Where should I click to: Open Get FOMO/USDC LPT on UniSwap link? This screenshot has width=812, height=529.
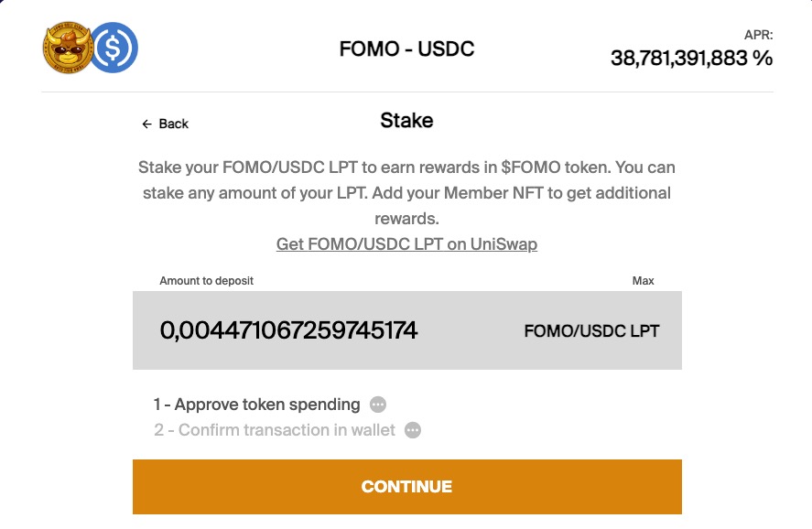(x=406, y=244)
